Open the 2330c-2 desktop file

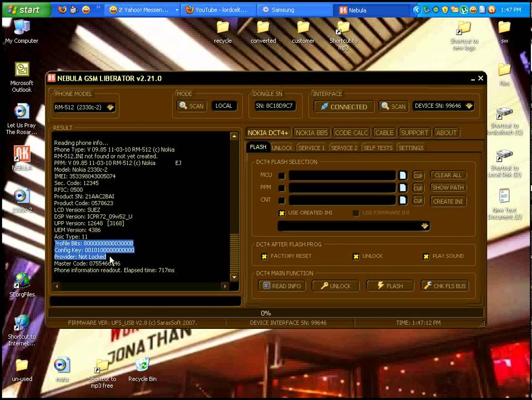click(22, 201)
